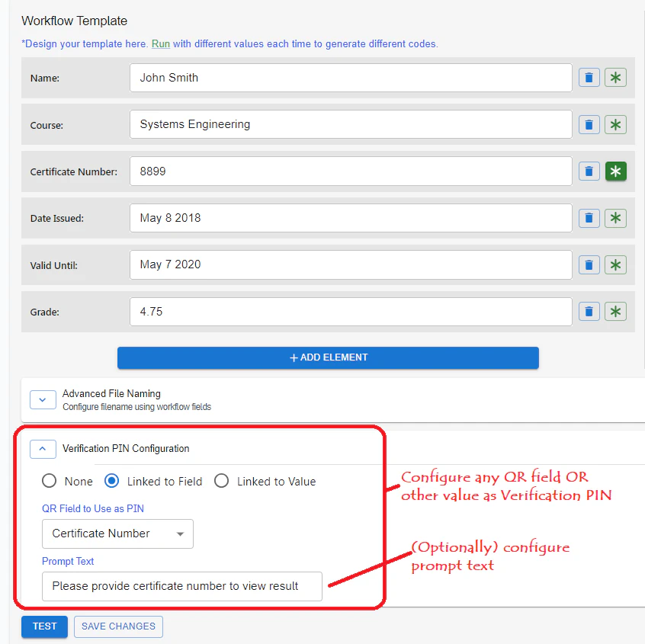Open the Run link to generate codes
Image resolution: width=645 pixels, height=644 pixels.
(x=160, y=43)
